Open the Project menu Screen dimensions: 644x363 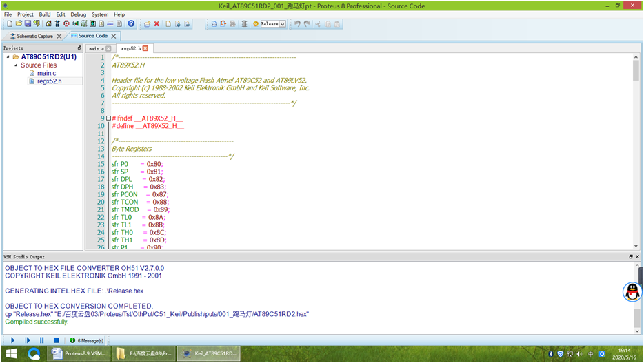(25, 14)
